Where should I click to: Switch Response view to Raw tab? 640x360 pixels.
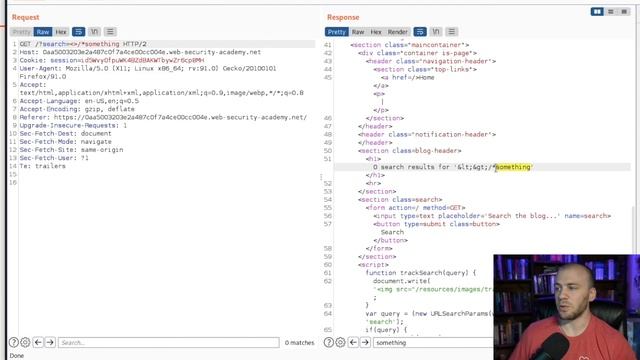(358, 32)
